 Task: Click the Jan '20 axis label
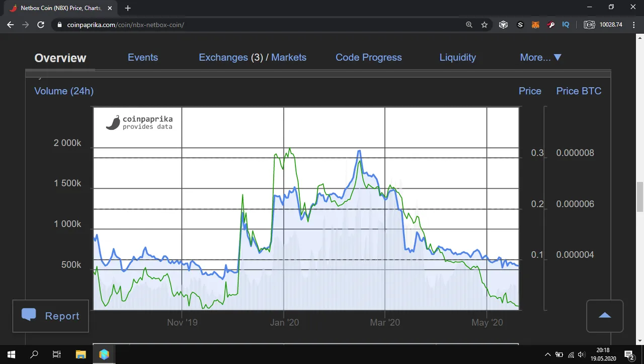point(284,323)
